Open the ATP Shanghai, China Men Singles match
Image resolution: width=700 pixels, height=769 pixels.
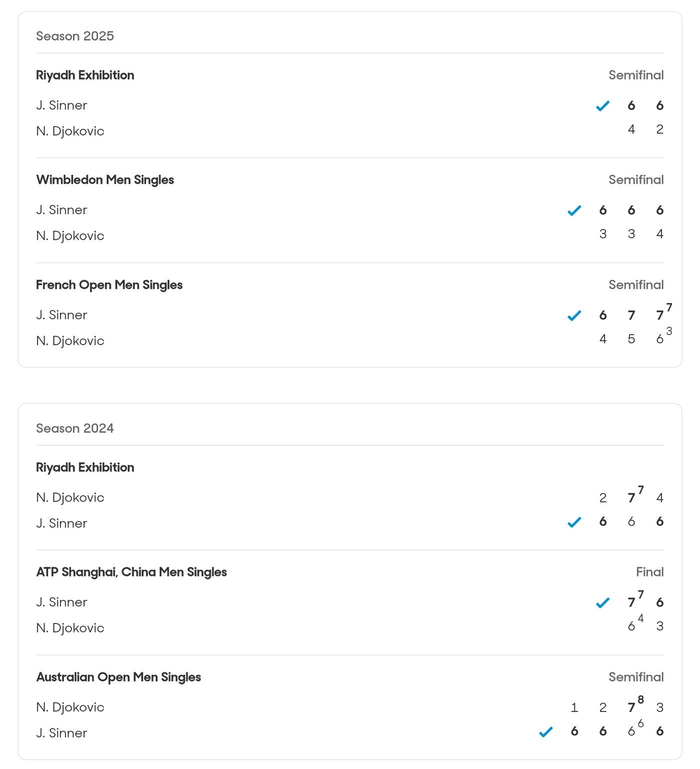131,572
